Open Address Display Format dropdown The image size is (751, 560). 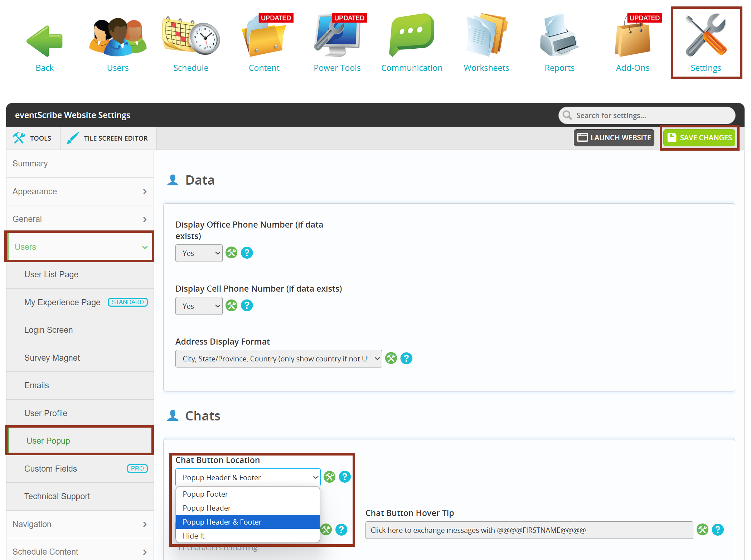(278, 359)
